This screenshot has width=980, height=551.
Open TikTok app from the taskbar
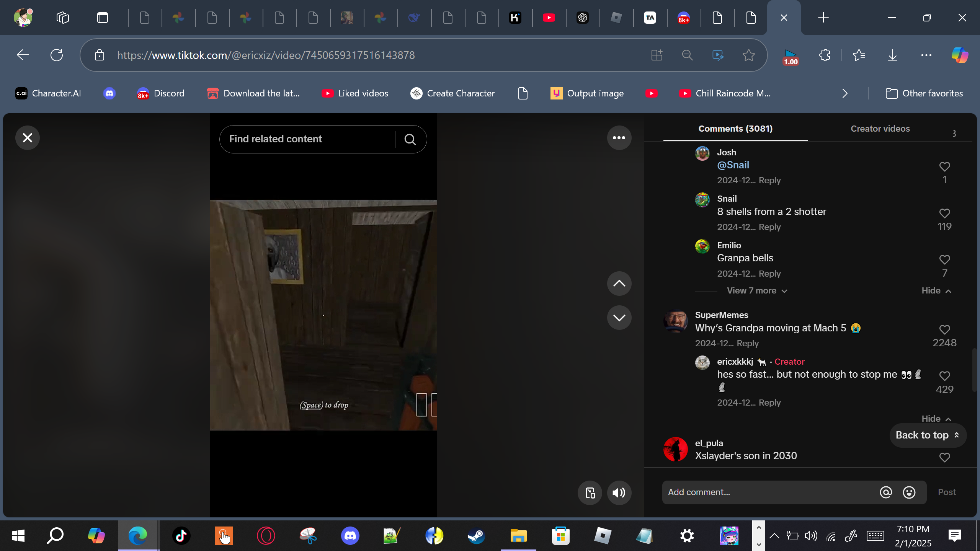[x=181, y=536]
